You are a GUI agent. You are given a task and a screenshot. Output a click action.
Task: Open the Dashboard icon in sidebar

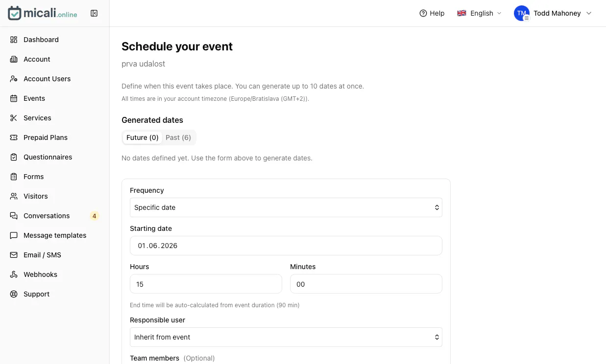pyautogui.click(x=14, y=40)
